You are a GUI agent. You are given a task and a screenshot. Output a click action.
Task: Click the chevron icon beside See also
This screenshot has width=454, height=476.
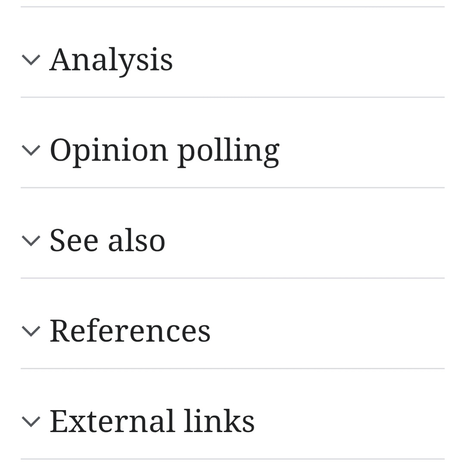(x=31, y=240)
